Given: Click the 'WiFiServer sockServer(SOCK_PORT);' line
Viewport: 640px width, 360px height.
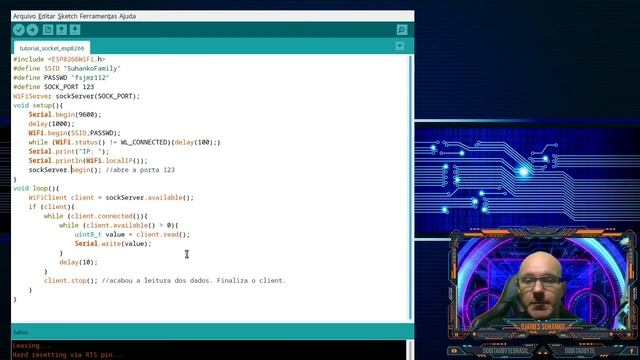Looking at the screenshot, I should point(76,96).
